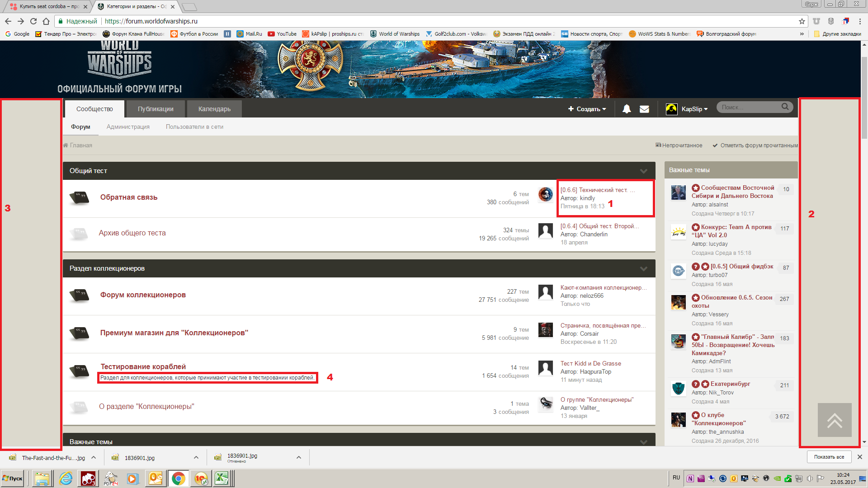Viewport: 868px width, 488px height.
Task: Open the KapSlip user menu dropdown
Action: click(694, 109)
